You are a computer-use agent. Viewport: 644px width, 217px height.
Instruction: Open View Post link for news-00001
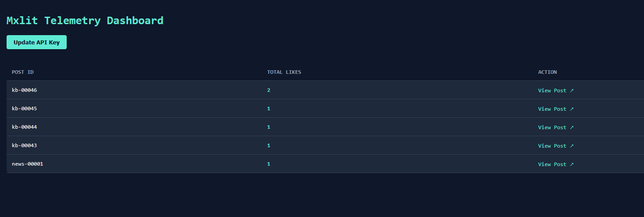pyautogui.click(x=555, y=164)
